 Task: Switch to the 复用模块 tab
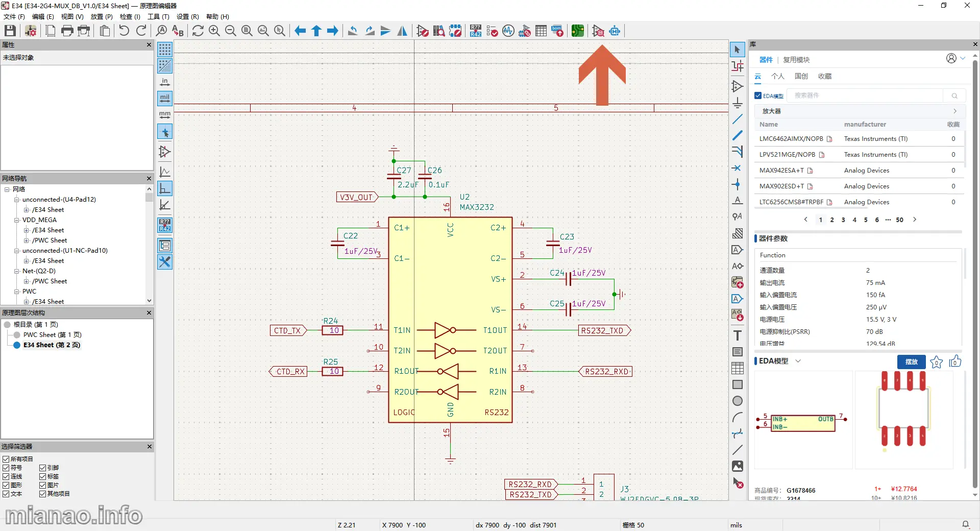click(796, 60)
